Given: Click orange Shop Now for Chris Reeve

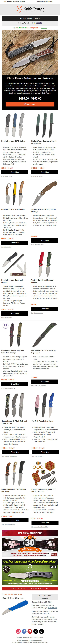Looking at the screenshot, I should (x=30, y=104).
